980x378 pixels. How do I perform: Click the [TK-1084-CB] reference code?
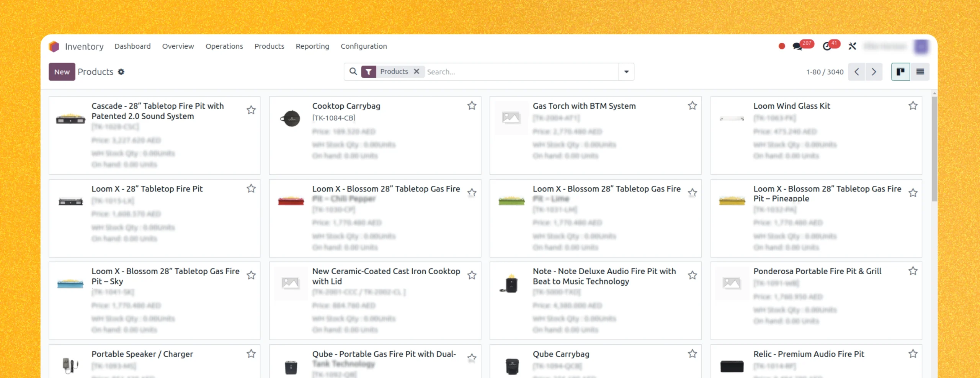334,118
